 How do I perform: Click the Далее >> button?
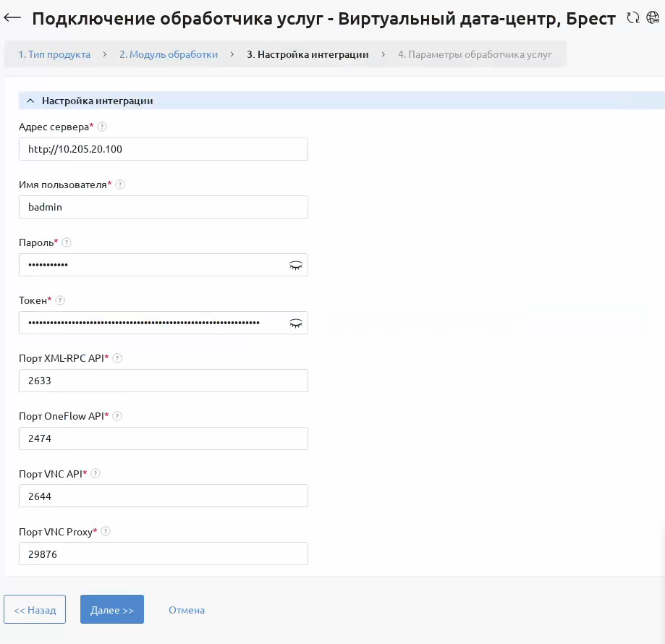tap(112, 609)
